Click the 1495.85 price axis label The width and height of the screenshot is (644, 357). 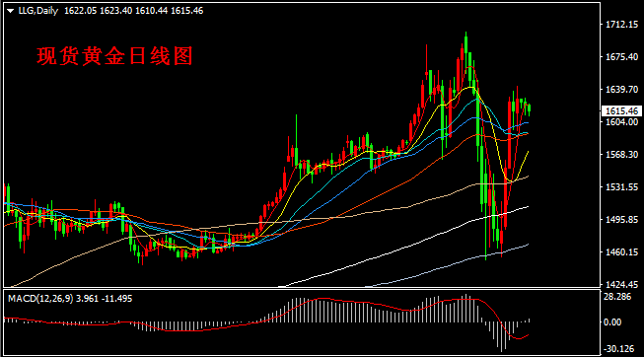(x=622, y=219)
